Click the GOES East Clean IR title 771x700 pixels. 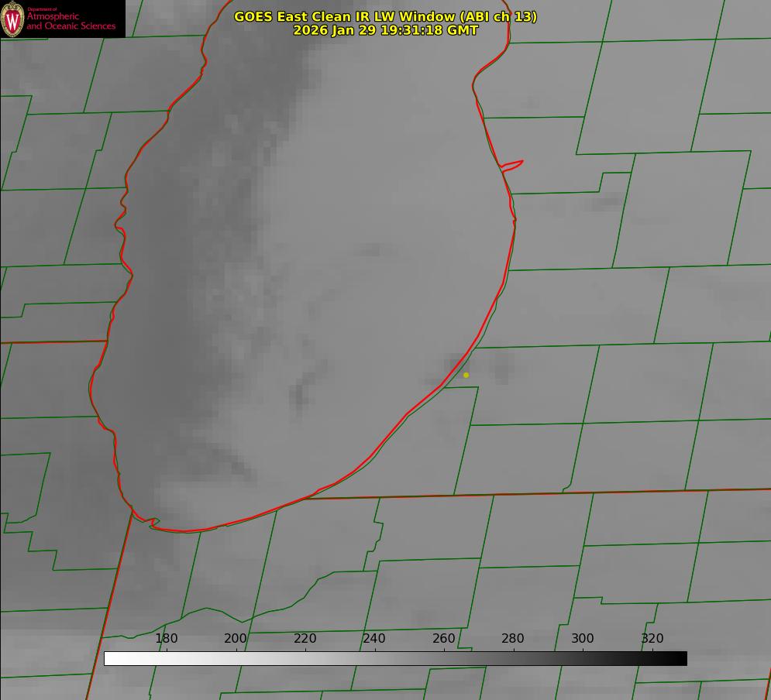click(x=386, y=16)
